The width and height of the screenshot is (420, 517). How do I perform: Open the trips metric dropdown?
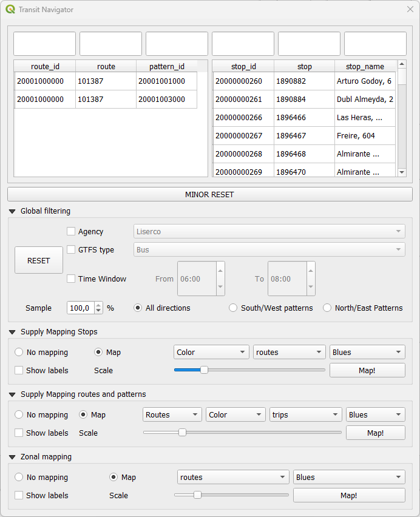306,415
